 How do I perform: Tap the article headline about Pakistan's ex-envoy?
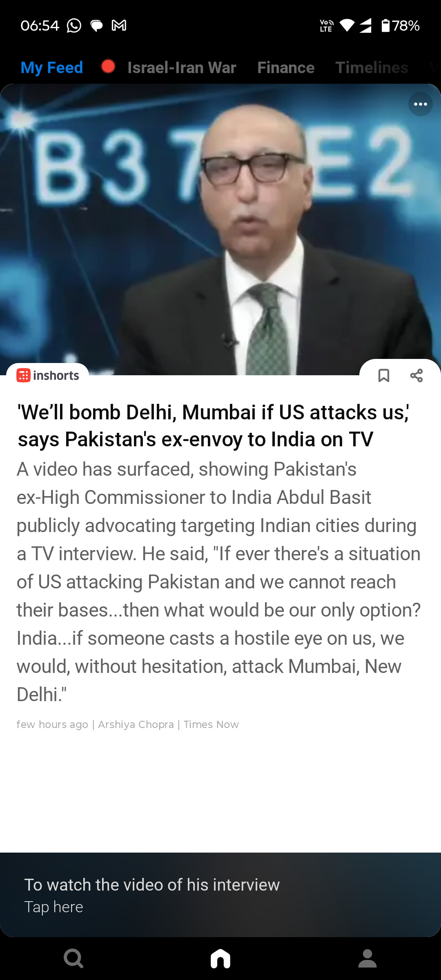click(x=213, y=425)
